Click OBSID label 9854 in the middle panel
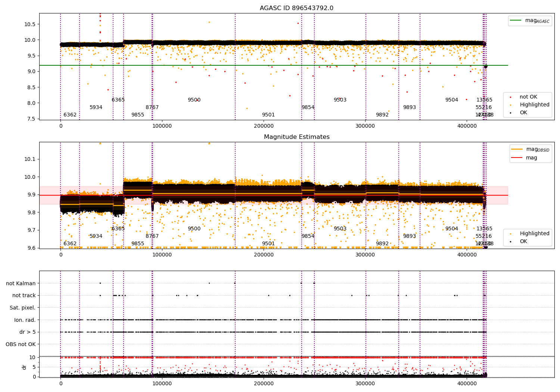 tap(308, 236)
